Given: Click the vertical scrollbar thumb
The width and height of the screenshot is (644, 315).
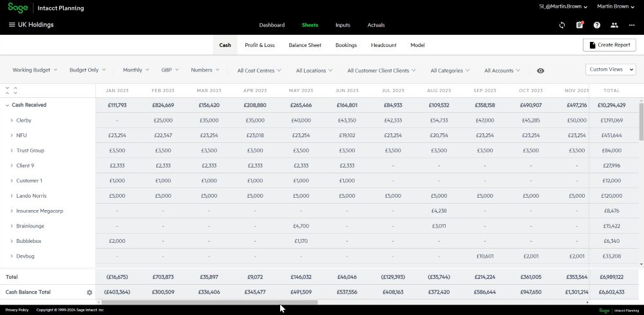Looking at the screenshot, I should tap(641, 122).
